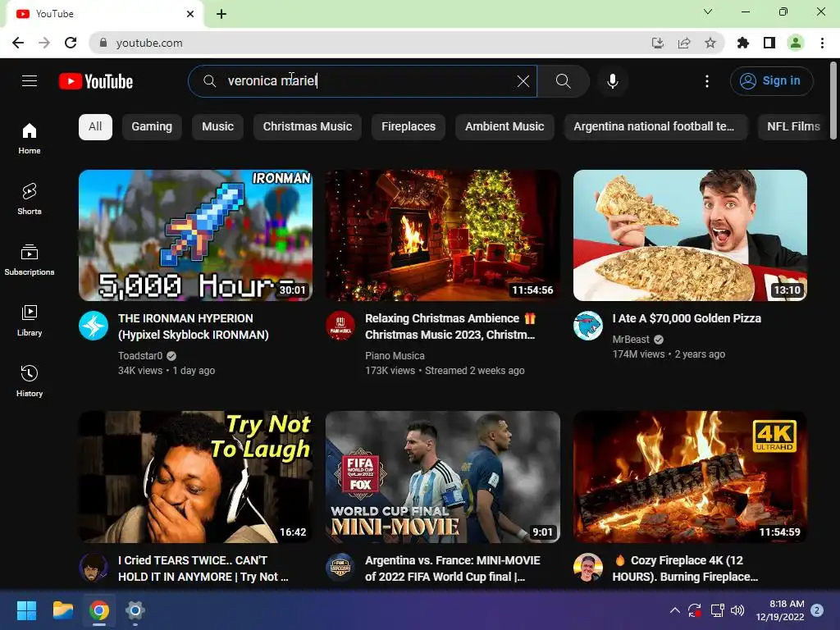Open Chrome three-dot menu
Screen dimensions: 840x630
[x=822, y=43]
